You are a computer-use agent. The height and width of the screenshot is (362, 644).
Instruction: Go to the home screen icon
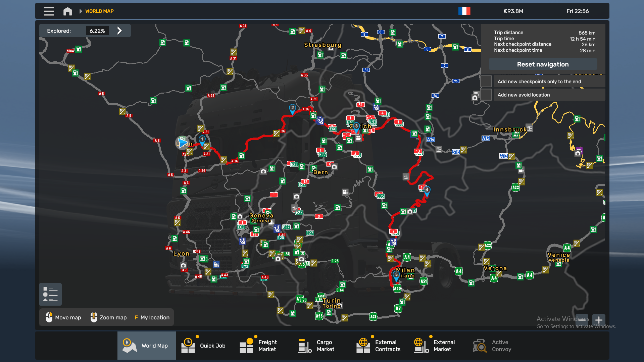click(x=67, y=11)
